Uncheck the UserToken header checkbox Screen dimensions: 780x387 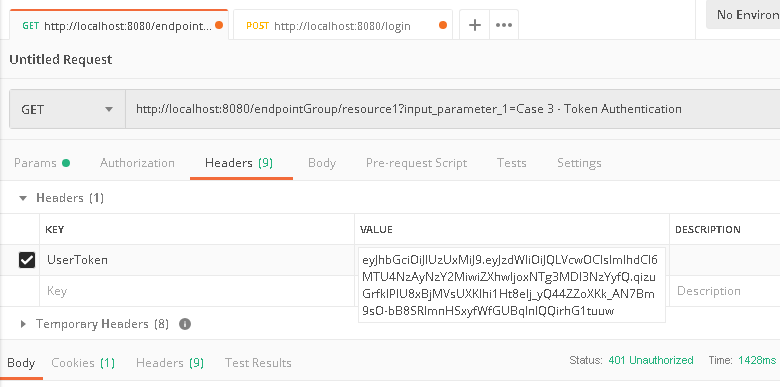(27, 260)
